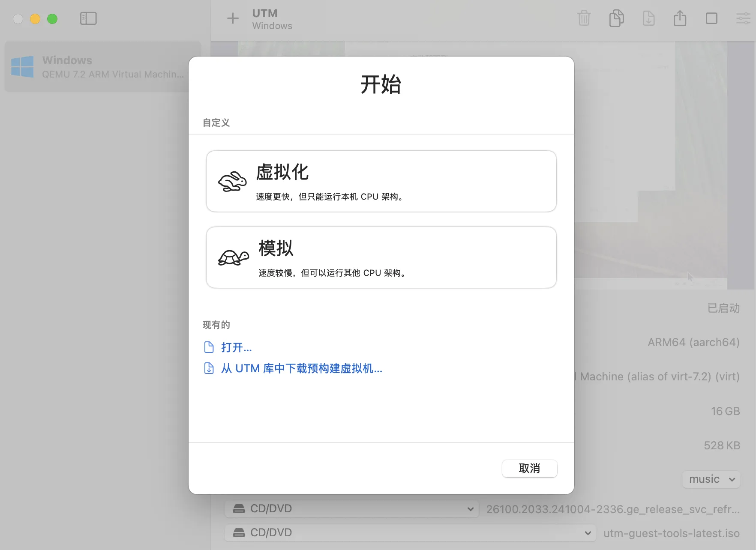The height and width of the screenshot is (550, 756).
Task: Click the turtle icon for emulation
Action: coord(233,258)
